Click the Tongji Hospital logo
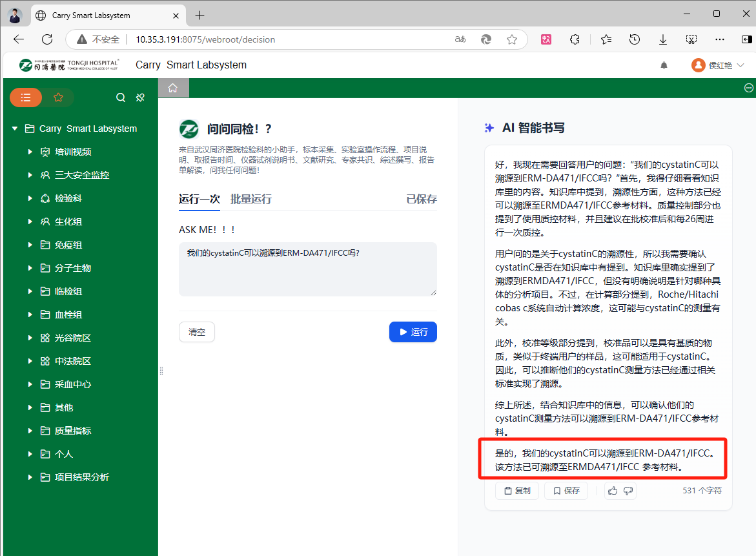Screen dimensions: 756x556 (x=69, y=65)
